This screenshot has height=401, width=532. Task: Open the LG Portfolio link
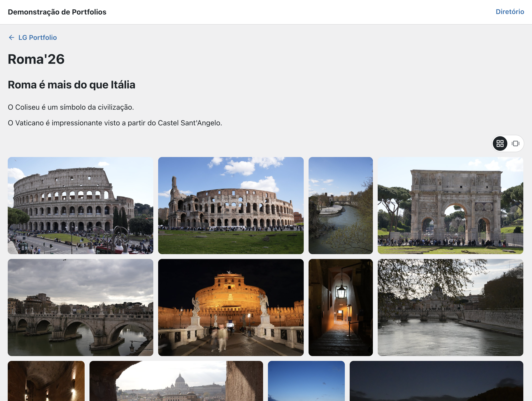[37, 37]
